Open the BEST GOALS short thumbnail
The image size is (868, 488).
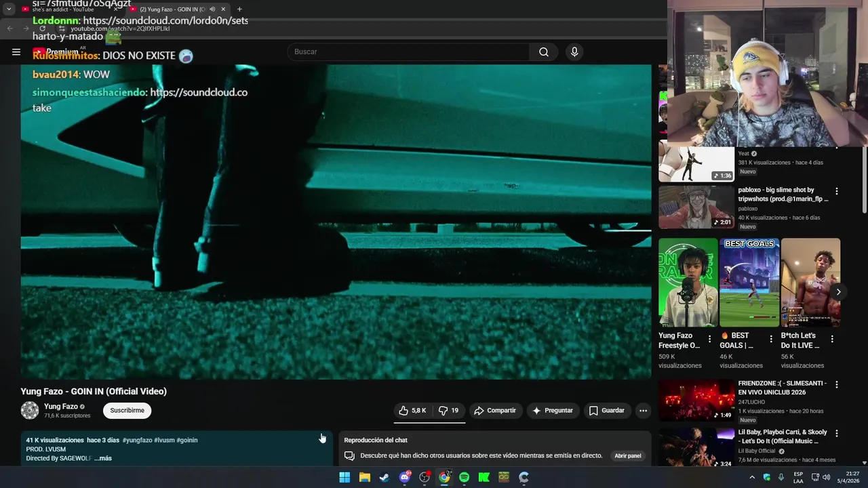(x=749, y=282)
